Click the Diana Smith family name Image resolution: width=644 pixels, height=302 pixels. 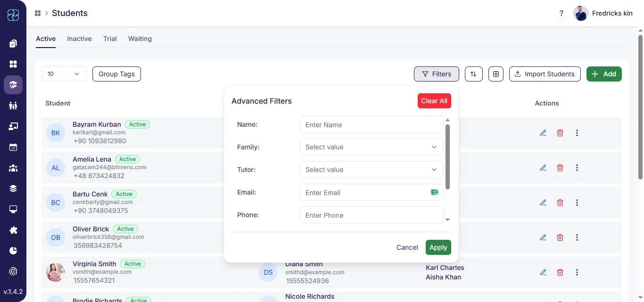pos(304,264)
